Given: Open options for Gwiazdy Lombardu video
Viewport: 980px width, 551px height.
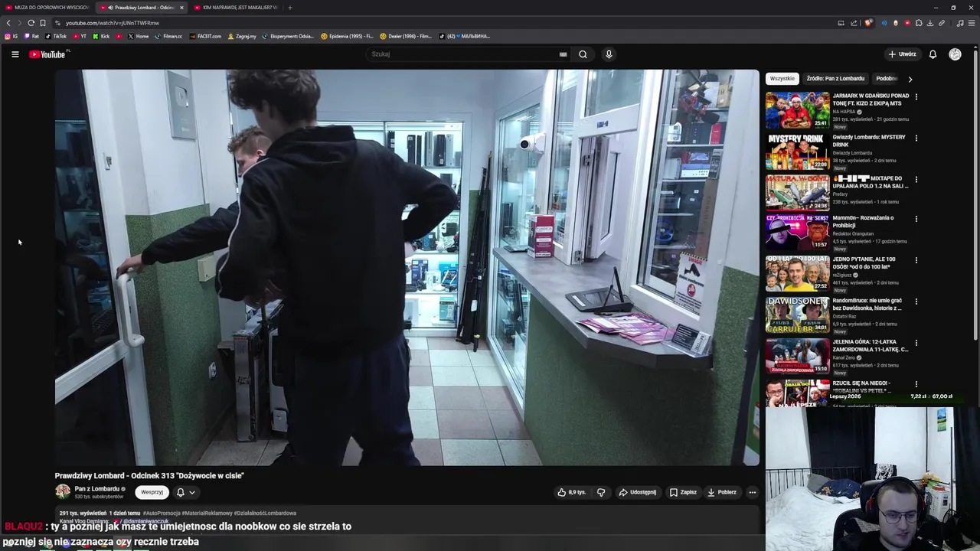Looking at the screenshot, I should (x=916, y=138).
